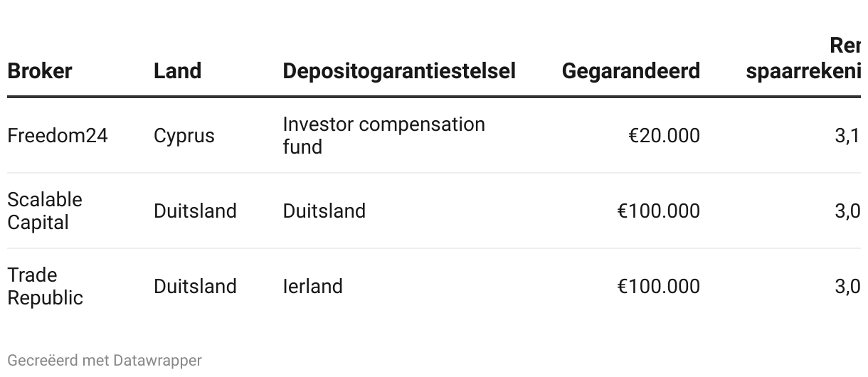
Task: Select the €100.000 amount for Scalable Capital
Action: (658, 211)
